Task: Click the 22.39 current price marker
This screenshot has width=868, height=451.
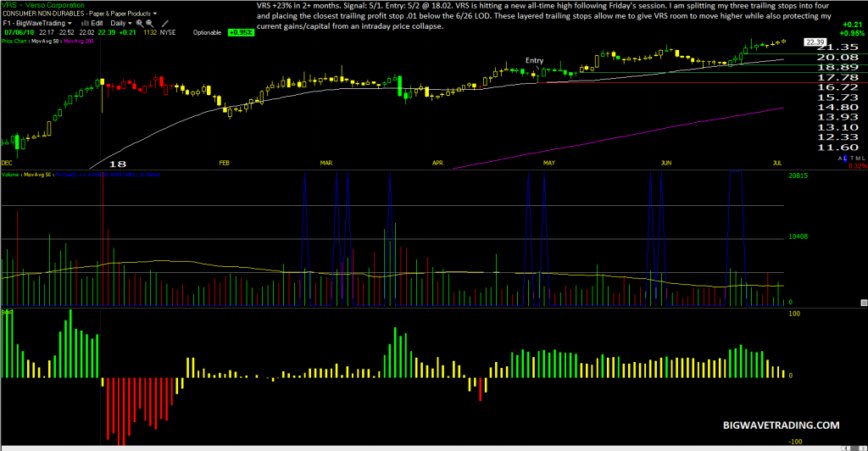Action: click(815, 42)
